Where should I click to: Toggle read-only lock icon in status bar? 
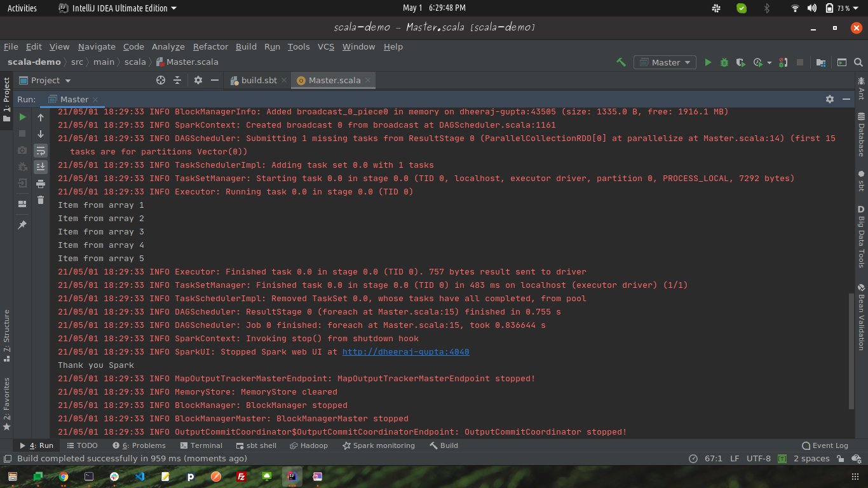(x=840, y=458)
